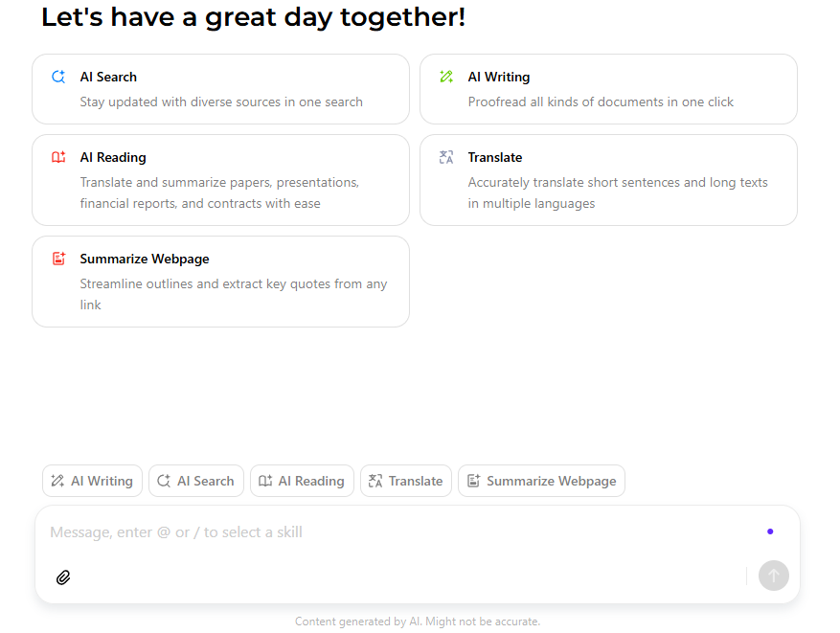Open the Summarize Webpage card
This screenshot has width=840, height=633.
point(220,282)
